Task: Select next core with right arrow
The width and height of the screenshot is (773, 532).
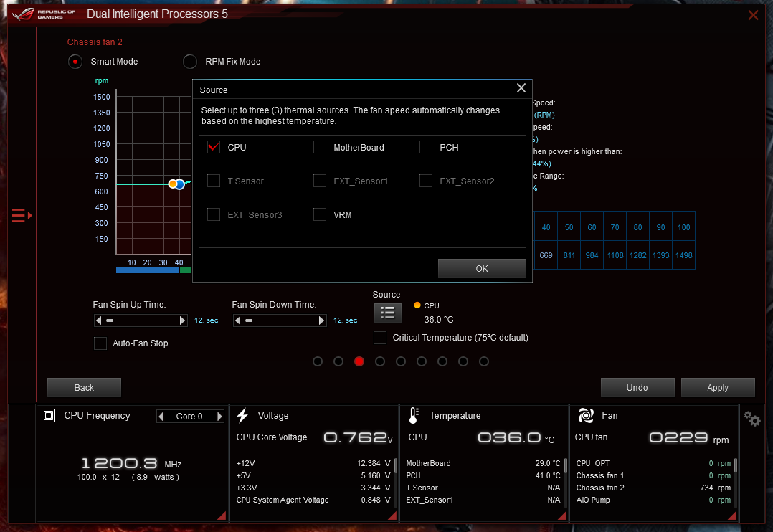Action: tap(219, 416)
